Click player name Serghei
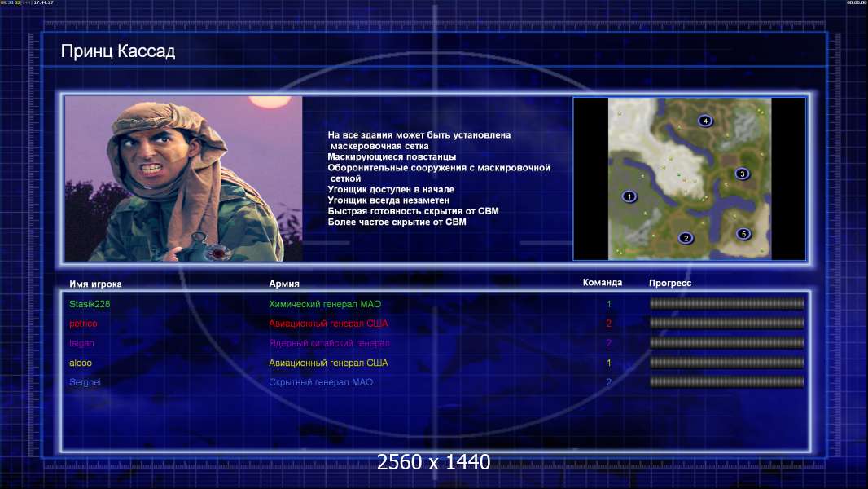 pos(85,382)
